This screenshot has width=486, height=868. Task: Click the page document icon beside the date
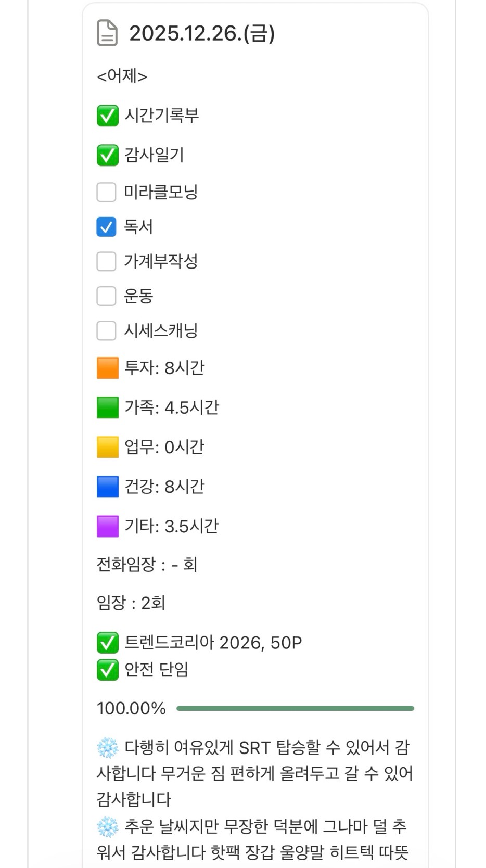[x=107, y=33]
